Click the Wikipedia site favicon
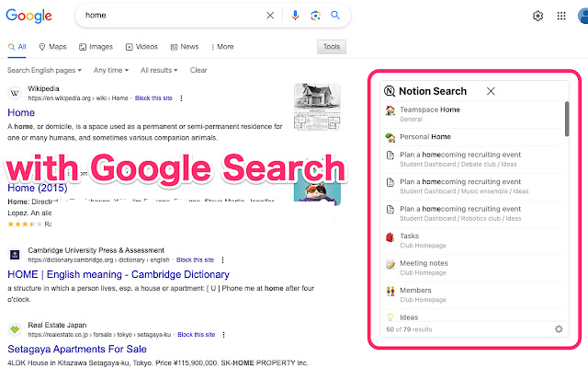588x368 pixels. [x=15, y=93]
